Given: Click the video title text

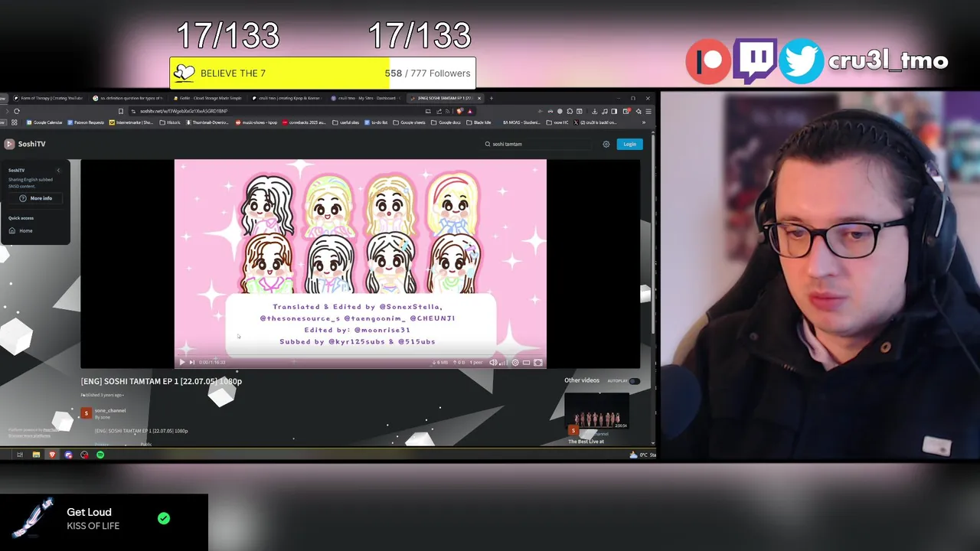Looking at the screenshot, I should point(162,381).
